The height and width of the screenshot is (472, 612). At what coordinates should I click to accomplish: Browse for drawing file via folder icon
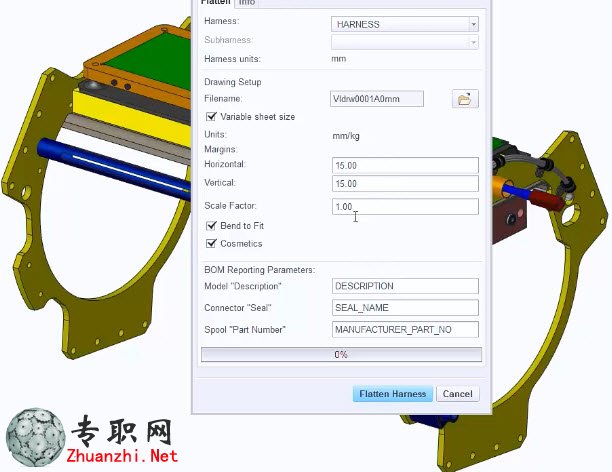pos(465,99)
